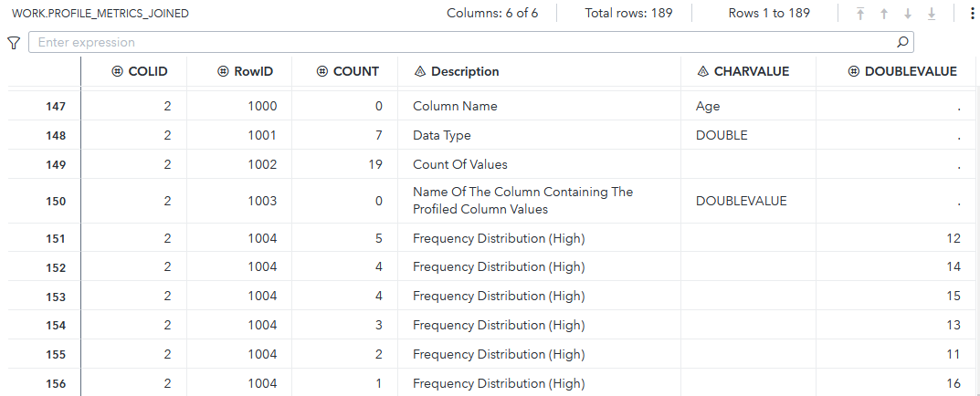The height and width of the screenshot is (396, 980).
Task: Click the search magnifier icon in expression box
Action: click(x=902, y=42)
